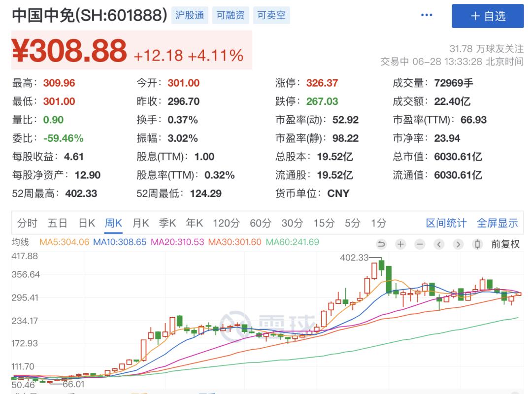
Task: Zoom out of the chart with the minus icon
Action: pos(419,243)
